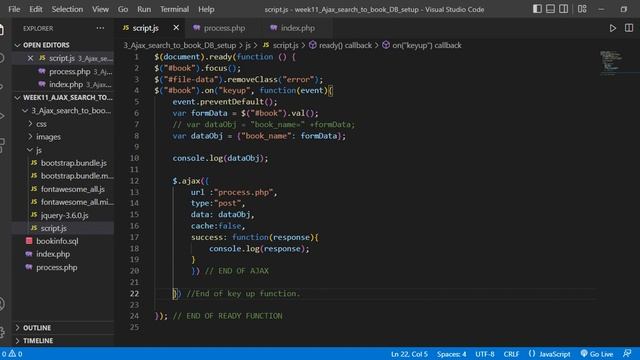This screenshot has height=360, width=640.
Task: Click line number 12 in gutter
Action: (x=134, y=181)
